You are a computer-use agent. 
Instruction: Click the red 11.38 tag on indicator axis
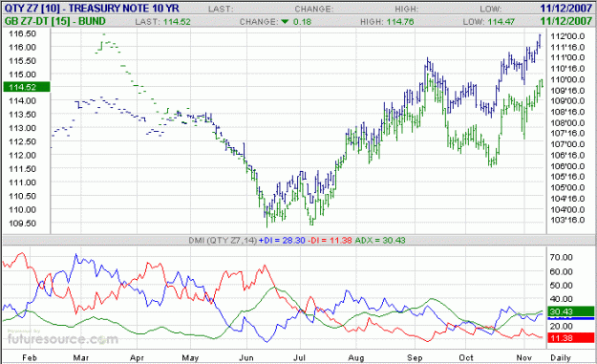pos(570,338)
